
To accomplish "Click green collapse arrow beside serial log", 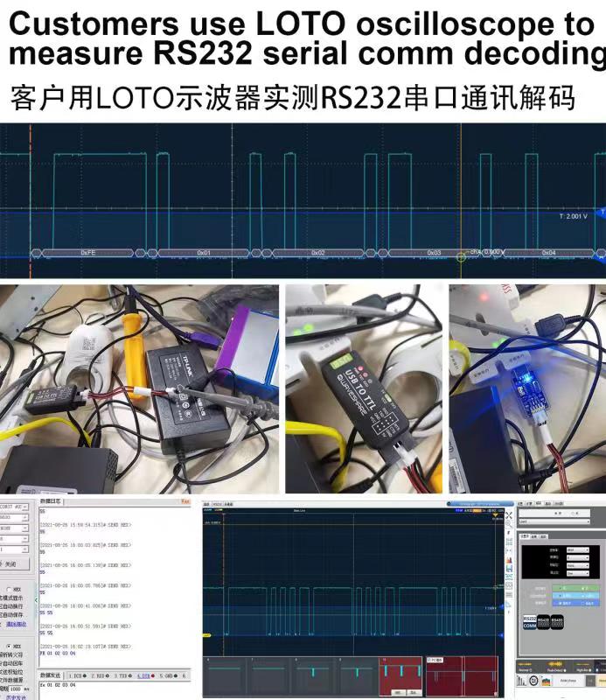I will pyautogui.click(x=36, y=600).
